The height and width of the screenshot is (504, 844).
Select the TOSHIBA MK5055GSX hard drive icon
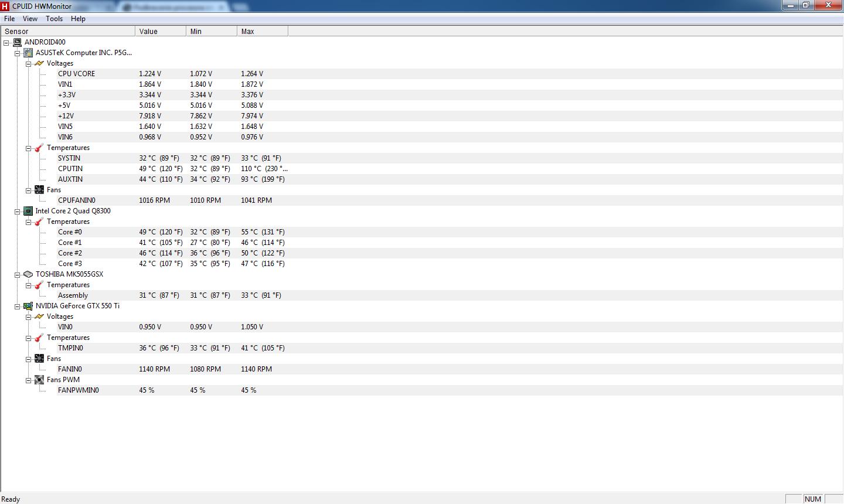pos(28,274)
